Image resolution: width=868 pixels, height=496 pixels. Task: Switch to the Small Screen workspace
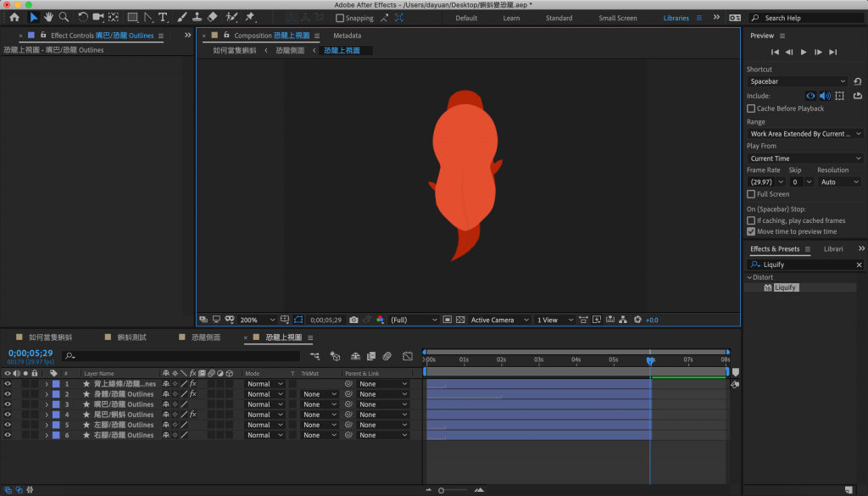(617, 18)
